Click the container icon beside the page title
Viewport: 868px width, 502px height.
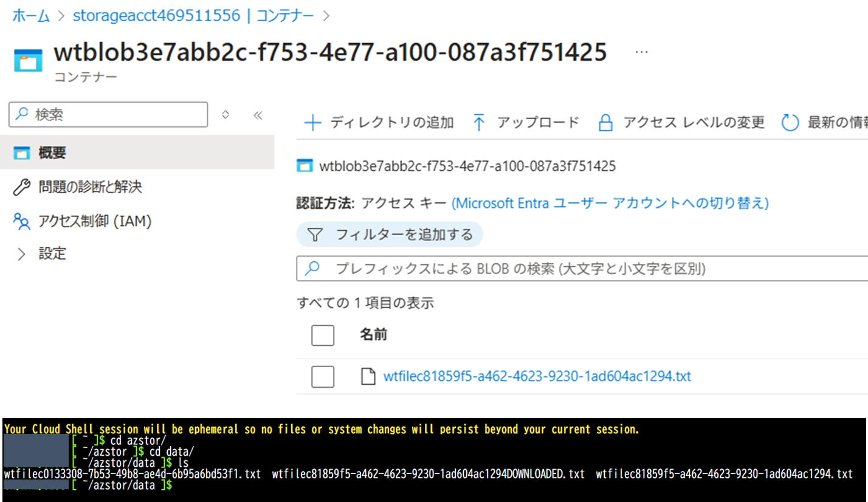(29, 62)
